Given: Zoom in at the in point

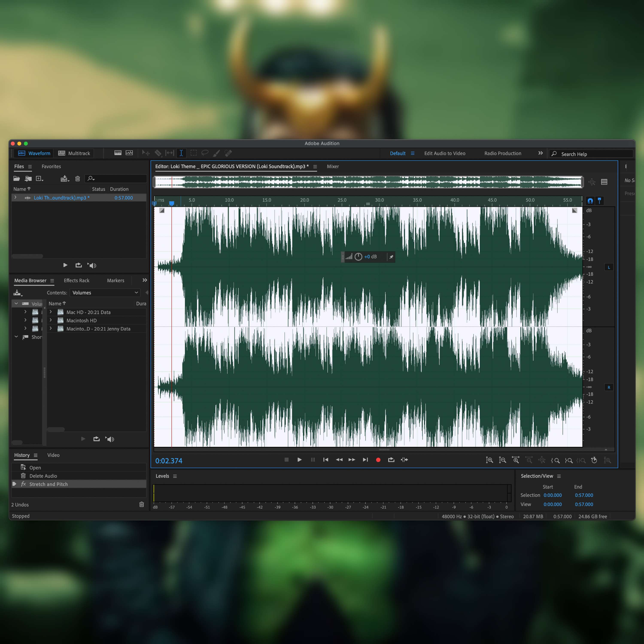Looking at the screenshot, I should point(555,460).
